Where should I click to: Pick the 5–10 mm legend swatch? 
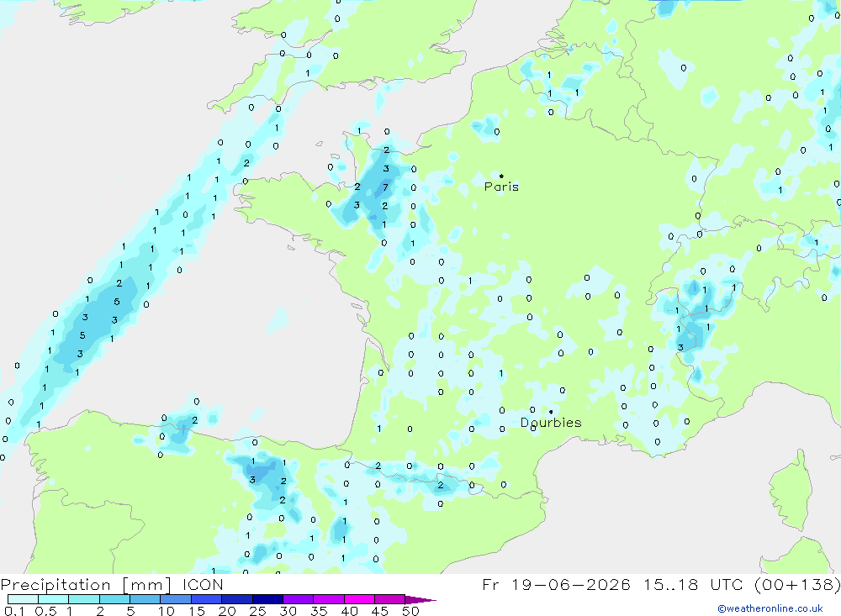point(145,599)
